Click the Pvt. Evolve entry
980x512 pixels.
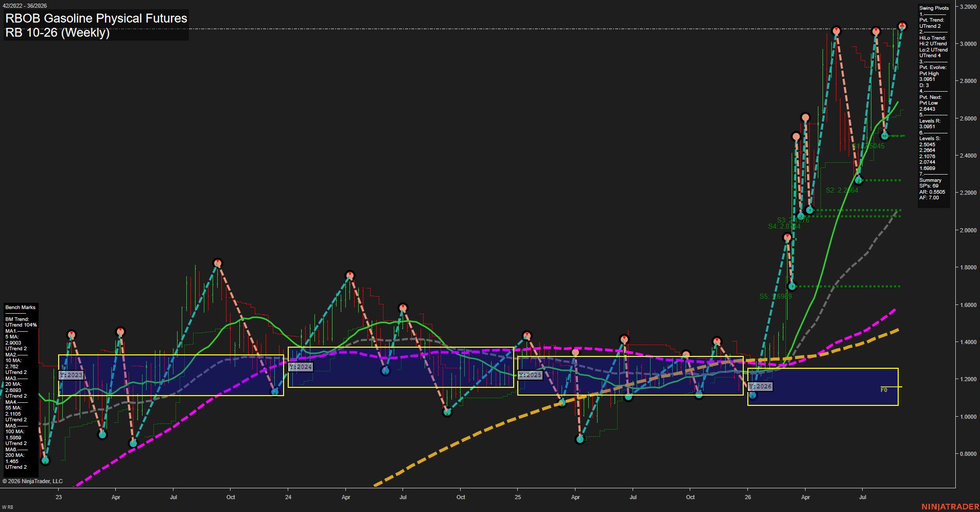(x=933, y=67)
